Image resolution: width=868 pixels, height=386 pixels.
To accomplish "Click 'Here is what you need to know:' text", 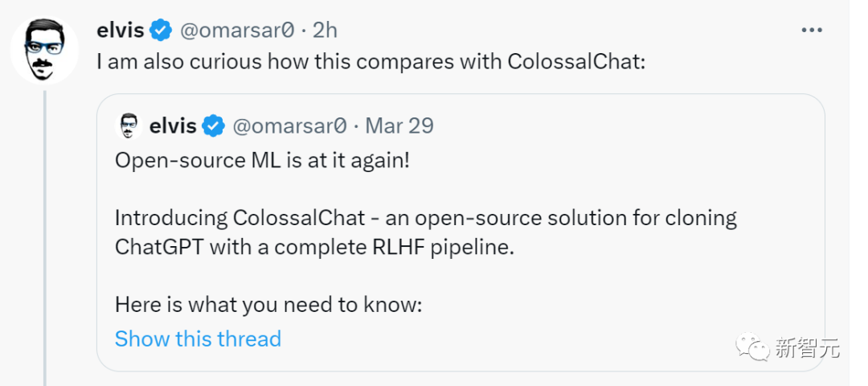I will click(x=268, y=305).
